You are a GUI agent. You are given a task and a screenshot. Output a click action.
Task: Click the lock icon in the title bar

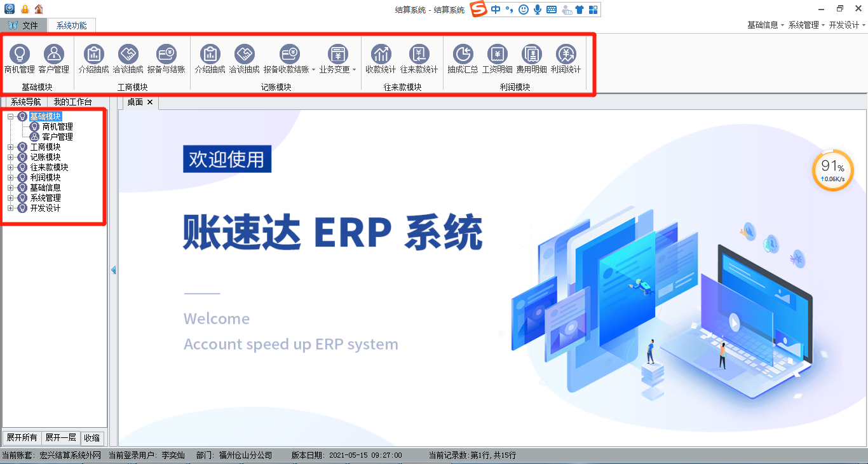pos(25,9)
